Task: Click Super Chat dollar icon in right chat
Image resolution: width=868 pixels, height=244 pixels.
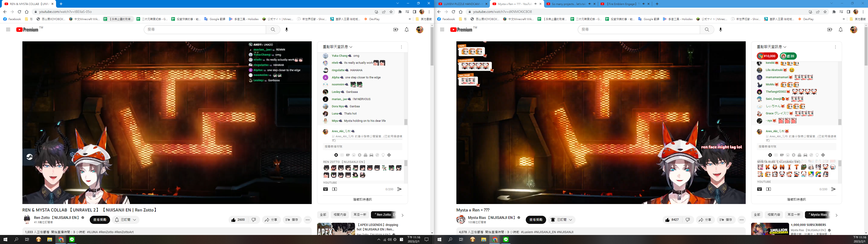Action: click(768, 189)
